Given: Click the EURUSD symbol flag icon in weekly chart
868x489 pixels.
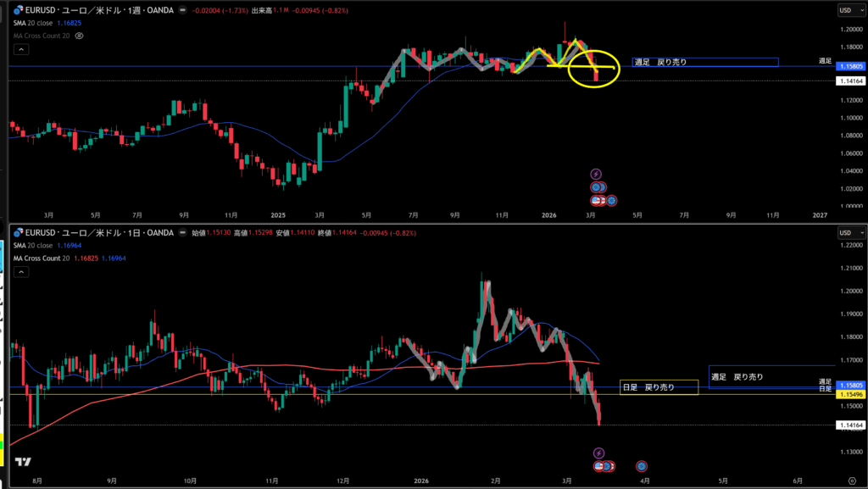Looking at the screenshot, I should click(x=16, y=10).
